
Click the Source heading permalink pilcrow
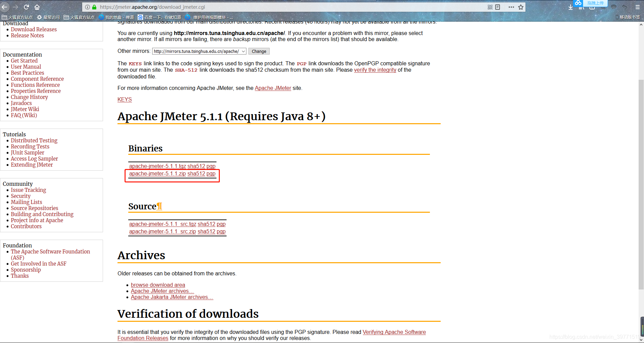pyautogui.click(x=160, y=206)
